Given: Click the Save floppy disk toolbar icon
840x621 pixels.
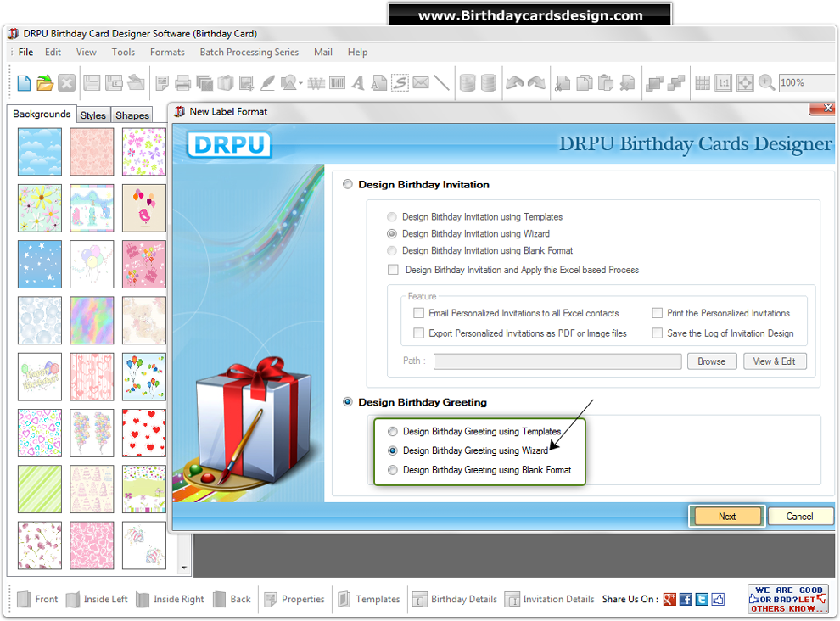Looking at the screenshot, I should [x=92, y=83].
